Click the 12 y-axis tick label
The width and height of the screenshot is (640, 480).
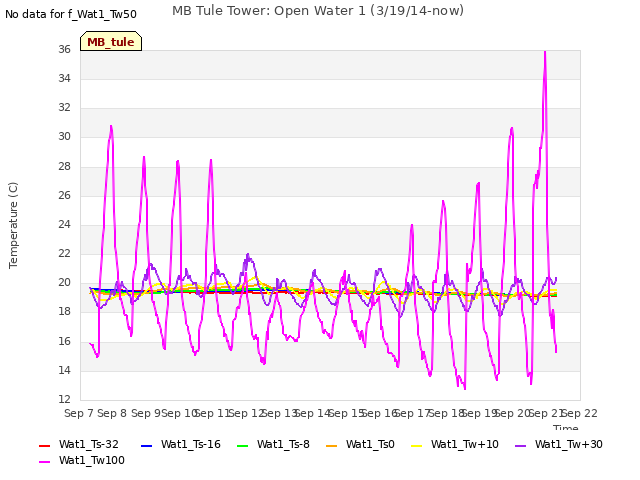pos(64,399)
